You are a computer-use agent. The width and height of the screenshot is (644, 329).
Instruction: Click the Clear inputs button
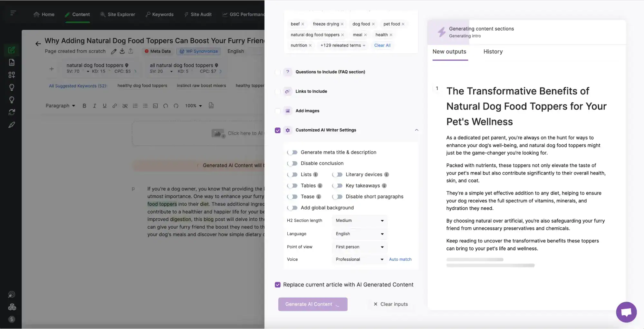click(390, 304)
